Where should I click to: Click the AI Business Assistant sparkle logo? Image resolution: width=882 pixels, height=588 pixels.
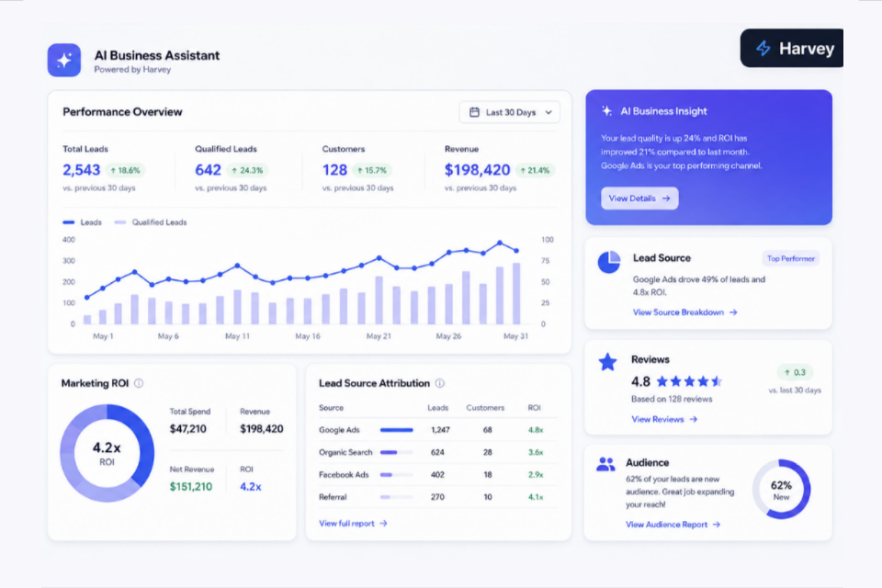(x=63, y=60)
